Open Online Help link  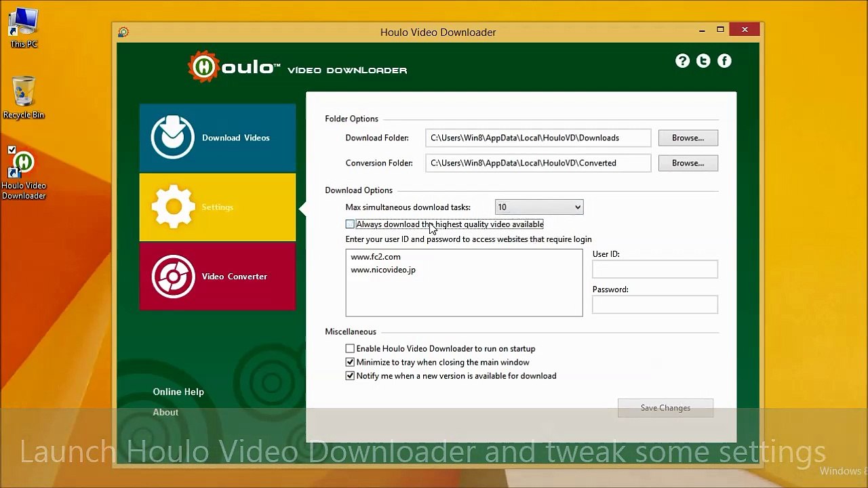click(x=178, y=392)
